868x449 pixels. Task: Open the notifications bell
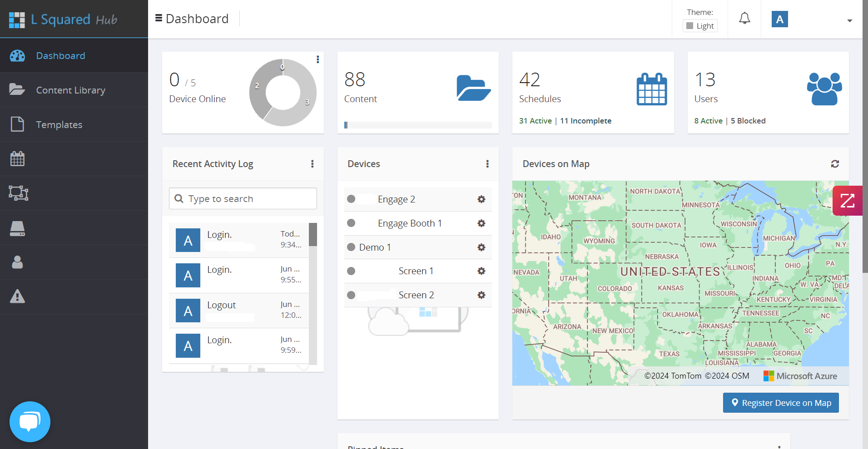pos(744,19)
